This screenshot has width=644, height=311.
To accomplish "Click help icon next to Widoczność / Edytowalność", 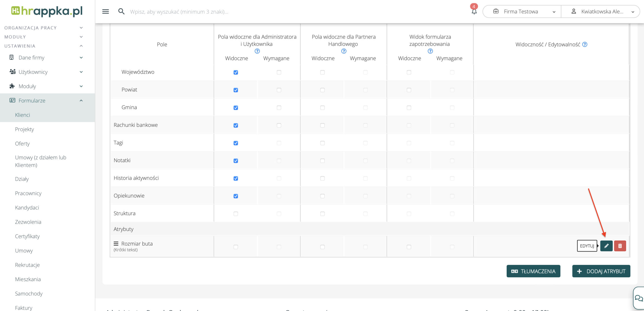I will point(585,45).
